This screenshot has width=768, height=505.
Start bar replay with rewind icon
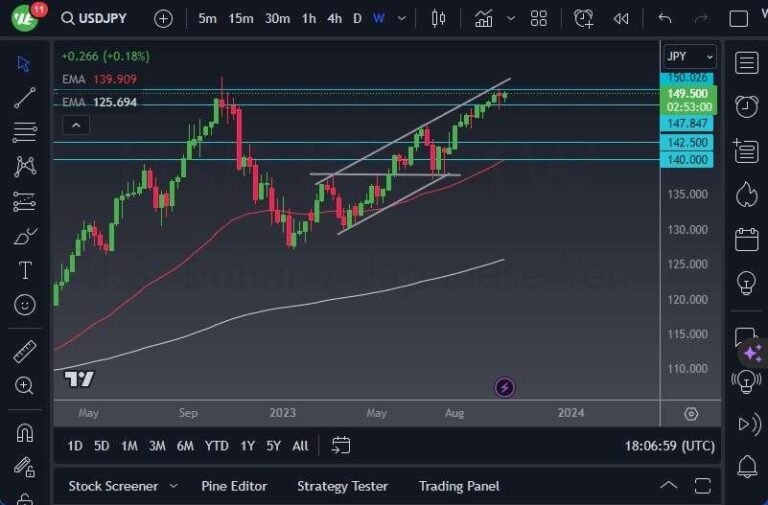pos(621,19)
